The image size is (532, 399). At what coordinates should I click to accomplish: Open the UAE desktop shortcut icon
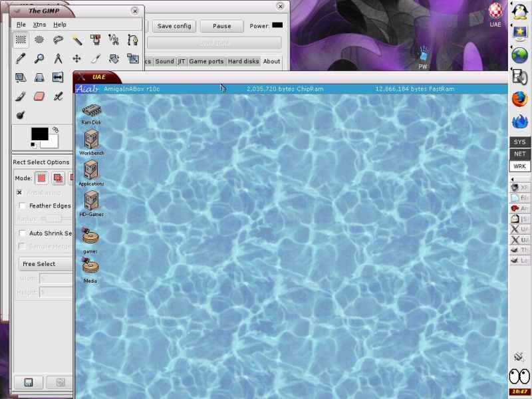pos(495,14)
